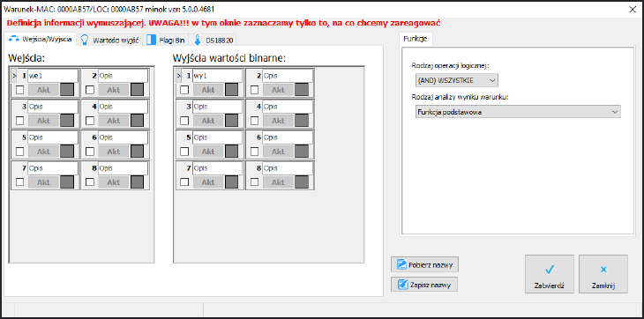Click the arrow marker beside input 1
The height and width of the screenshot is (319, 644).
[13, 76]
